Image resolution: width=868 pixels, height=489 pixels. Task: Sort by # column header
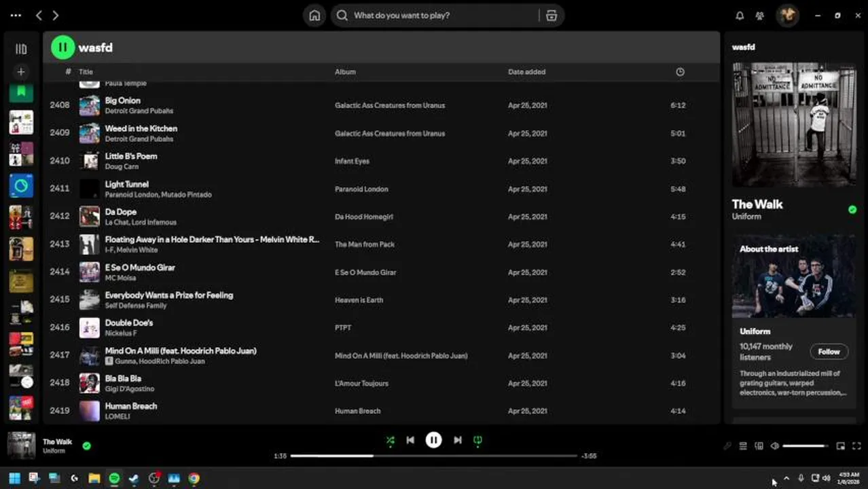[x=68, y=72]
